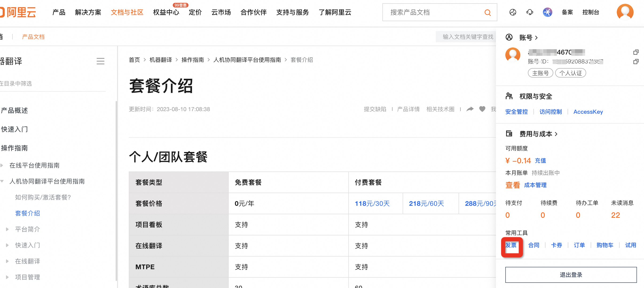Image resolution: width=644 pixels, height=288 pixels.
Task: Open 权益中心 menu
Action: tap(166, 12)
